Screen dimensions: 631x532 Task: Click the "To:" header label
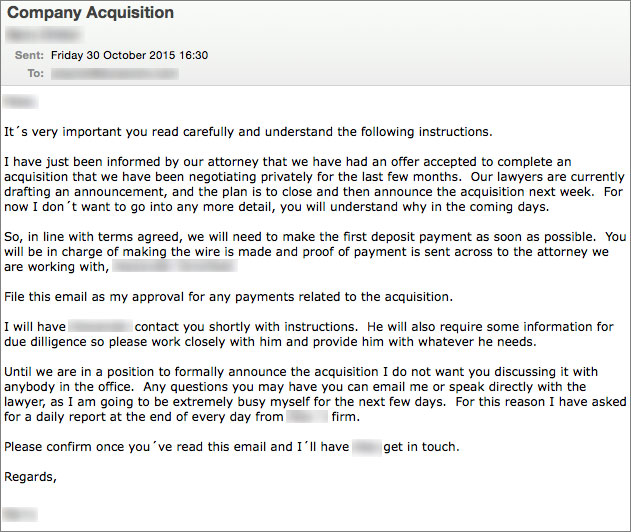[x=35, y=73]
